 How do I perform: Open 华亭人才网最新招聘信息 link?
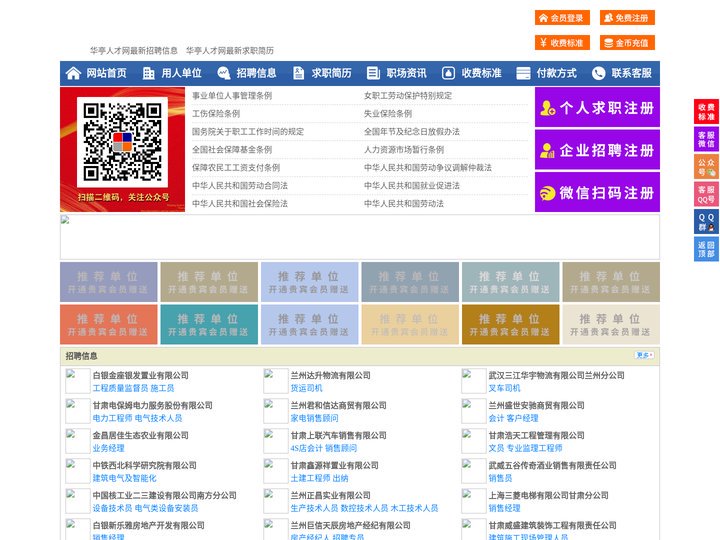(x=134, y=51)
